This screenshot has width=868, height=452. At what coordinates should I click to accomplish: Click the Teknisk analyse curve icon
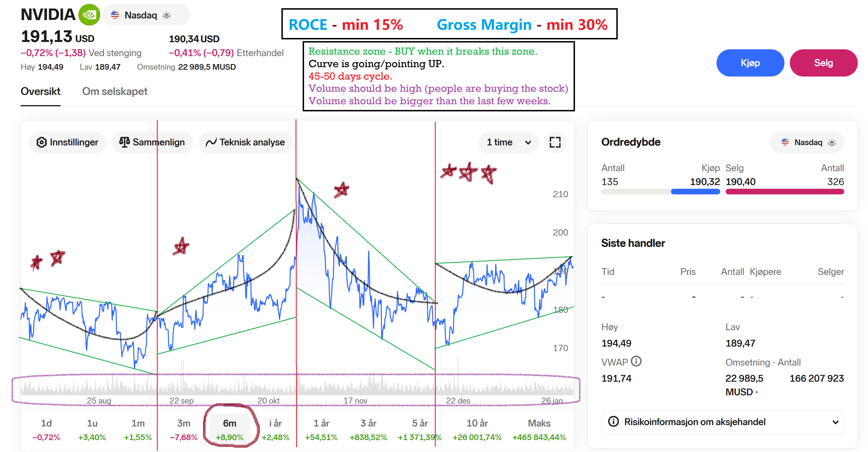click(x=211, y=142)
